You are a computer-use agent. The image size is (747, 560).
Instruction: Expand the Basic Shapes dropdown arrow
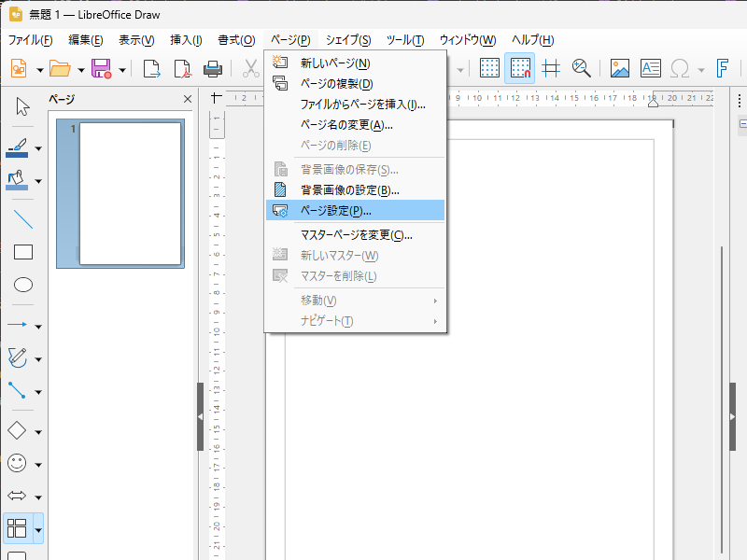pyautogui.click(x=38, y=432)
